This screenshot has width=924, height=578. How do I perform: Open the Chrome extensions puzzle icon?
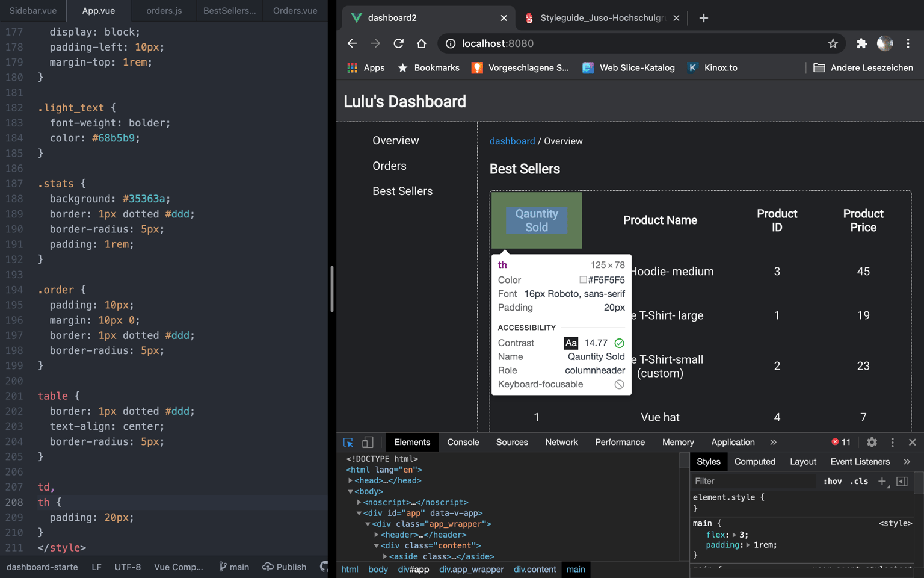(x=861, y=43)
